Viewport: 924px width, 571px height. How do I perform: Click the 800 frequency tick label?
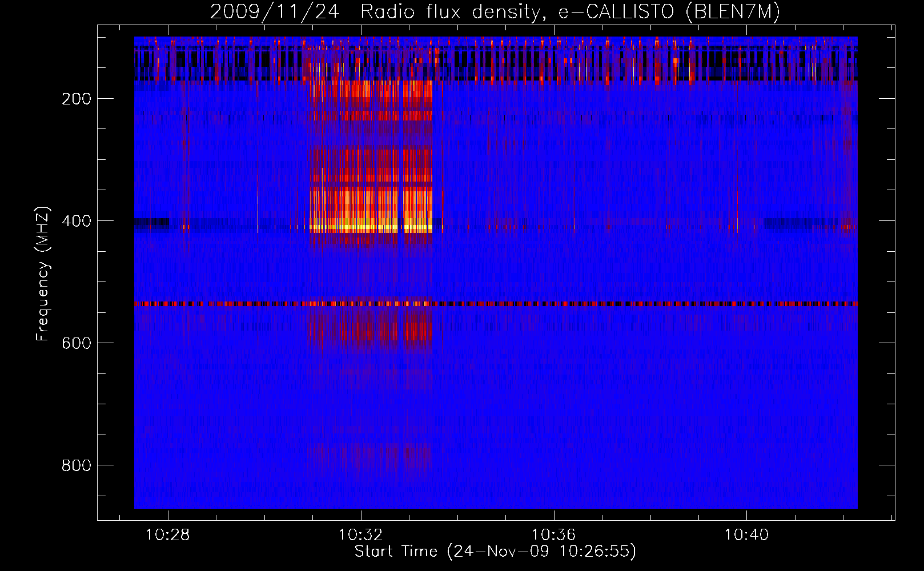point(77,465)
